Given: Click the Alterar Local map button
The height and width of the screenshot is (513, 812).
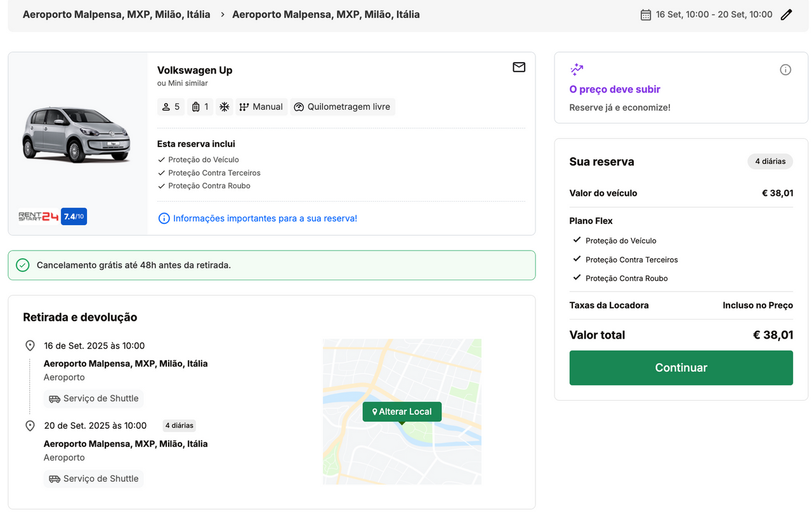Looking at the screenshot, I should (402, 412).
